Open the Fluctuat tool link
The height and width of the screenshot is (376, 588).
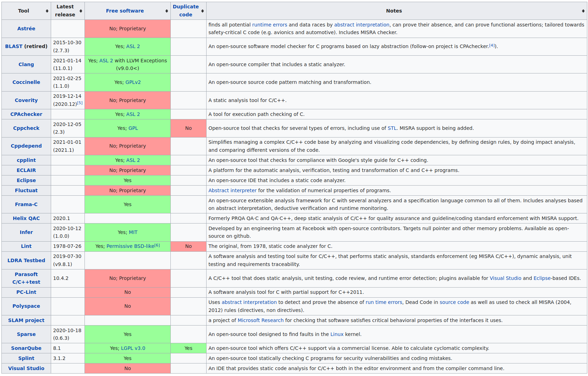pos(26,190)
